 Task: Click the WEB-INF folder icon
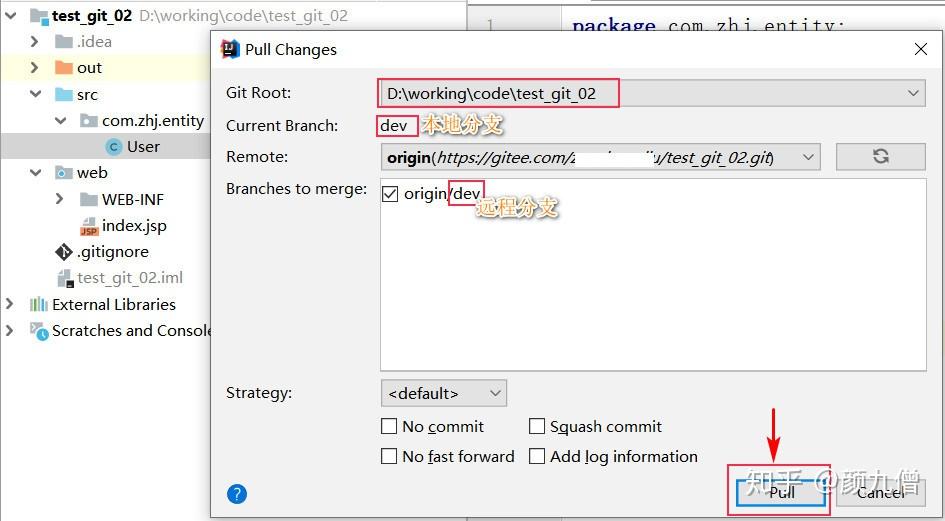[89, 199]
